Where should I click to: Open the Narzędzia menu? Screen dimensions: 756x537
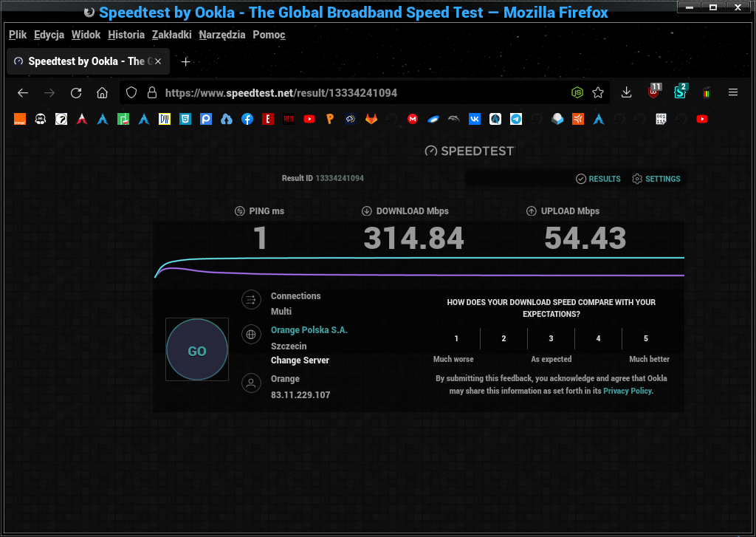pyautogui.click(x=222, y=35)
